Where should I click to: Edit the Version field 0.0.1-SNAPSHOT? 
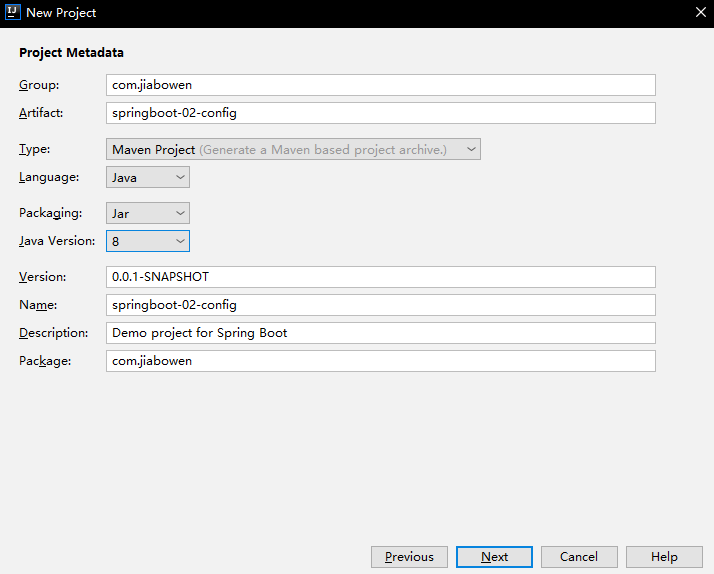(381, 277)
